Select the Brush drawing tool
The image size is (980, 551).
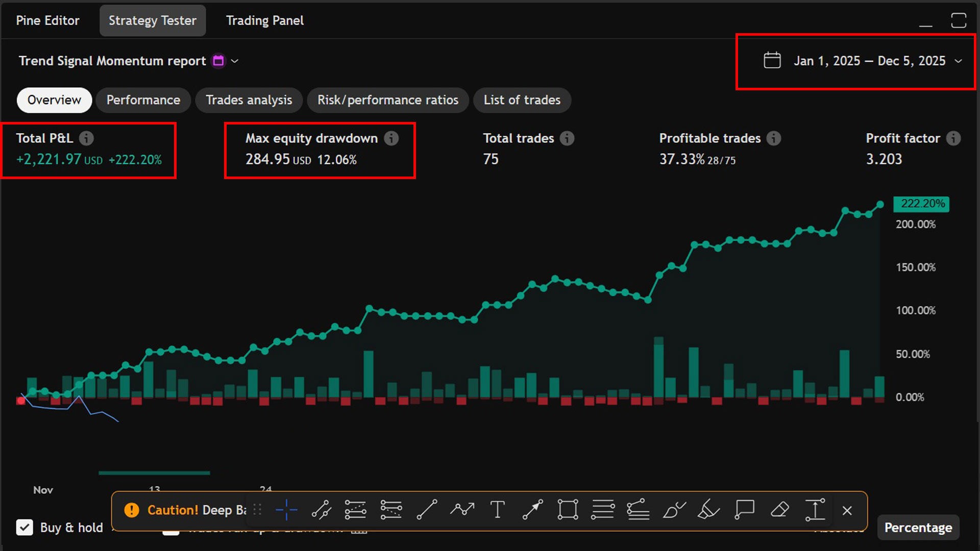click(x=674, y=510)
